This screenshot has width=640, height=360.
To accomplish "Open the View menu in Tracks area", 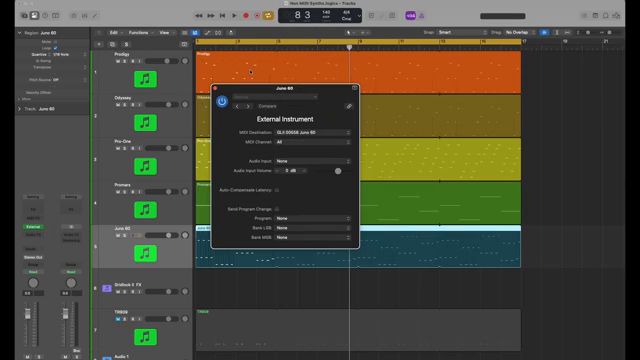I will 167,33.
